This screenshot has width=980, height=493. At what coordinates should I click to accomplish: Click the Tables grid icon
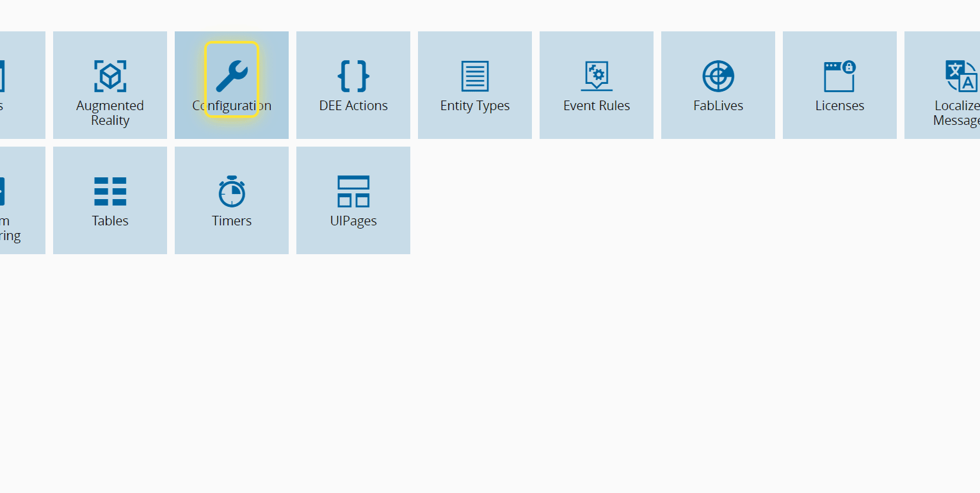[x=110, y=191]
